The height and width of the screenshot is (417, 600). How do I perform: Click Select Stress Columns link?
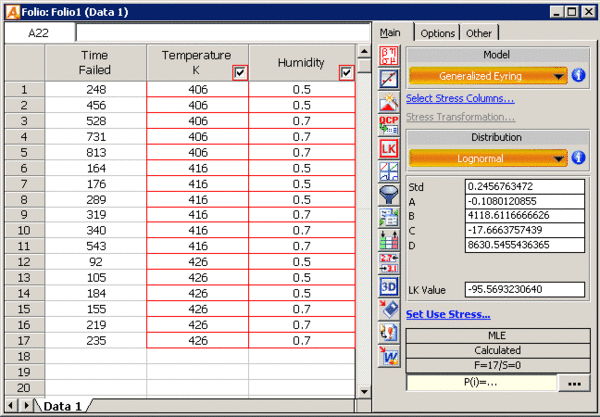click(460, 98)
